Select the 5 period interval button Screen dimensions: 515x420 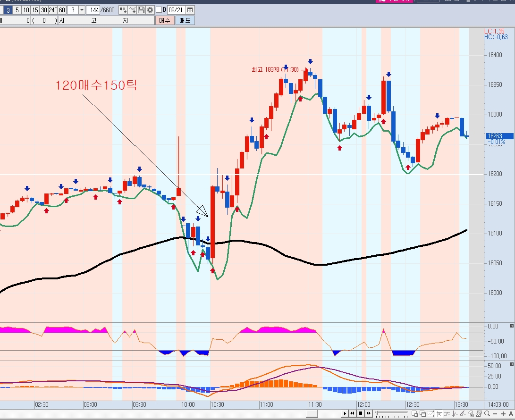[x=17, y=9]
